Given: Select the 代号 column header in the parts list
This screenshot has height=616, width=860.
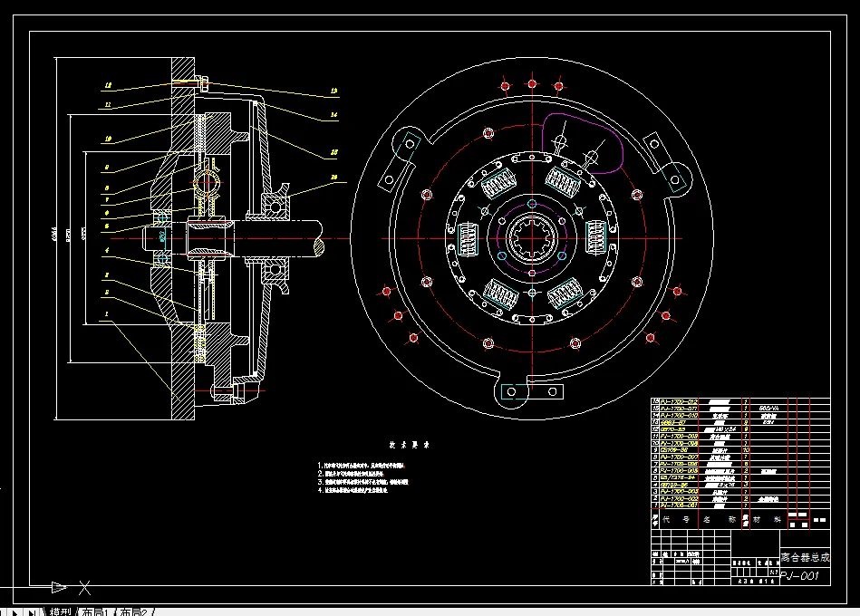Looking at the screenshot, I should coord(676,520).
